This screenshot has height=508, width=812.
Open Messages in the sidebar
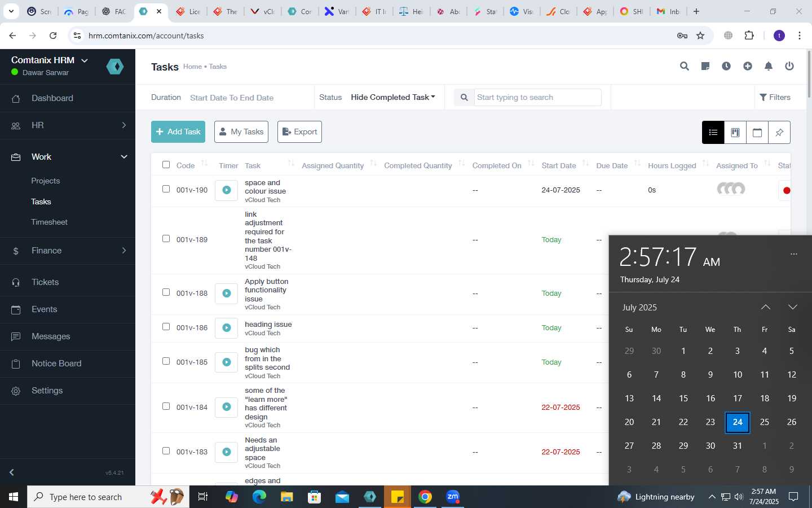coord(68,336)
